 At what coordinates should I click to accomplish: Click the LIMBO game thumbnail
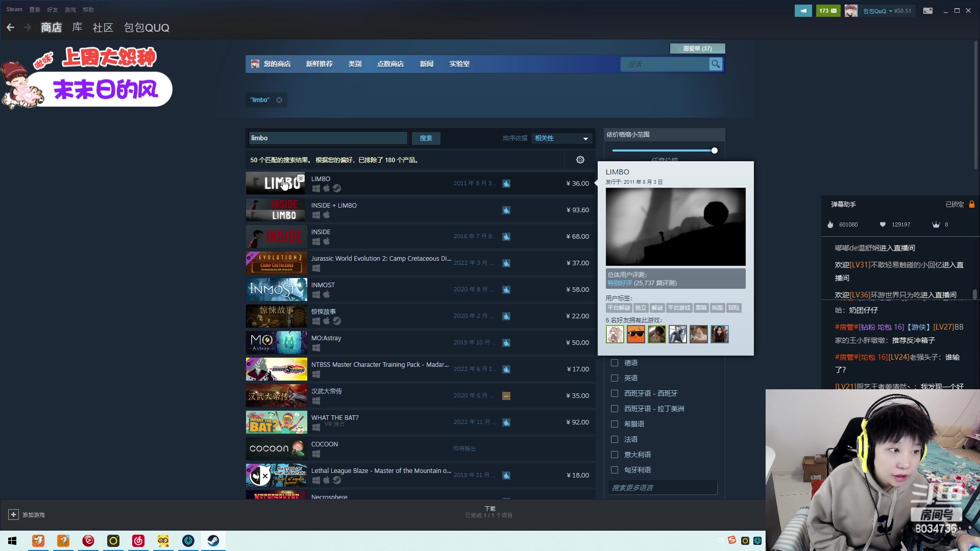pyautogui.click(x=276, y=183)
